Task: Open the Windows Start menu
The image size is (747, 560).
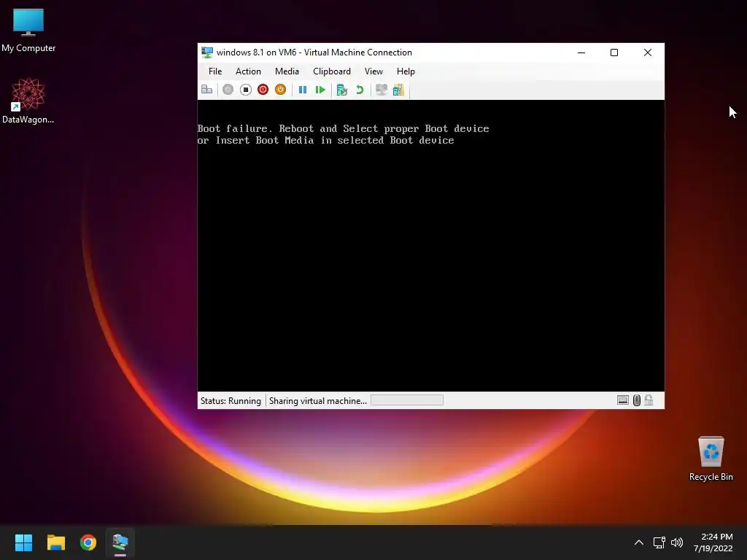Action: [x=23, y=542]
